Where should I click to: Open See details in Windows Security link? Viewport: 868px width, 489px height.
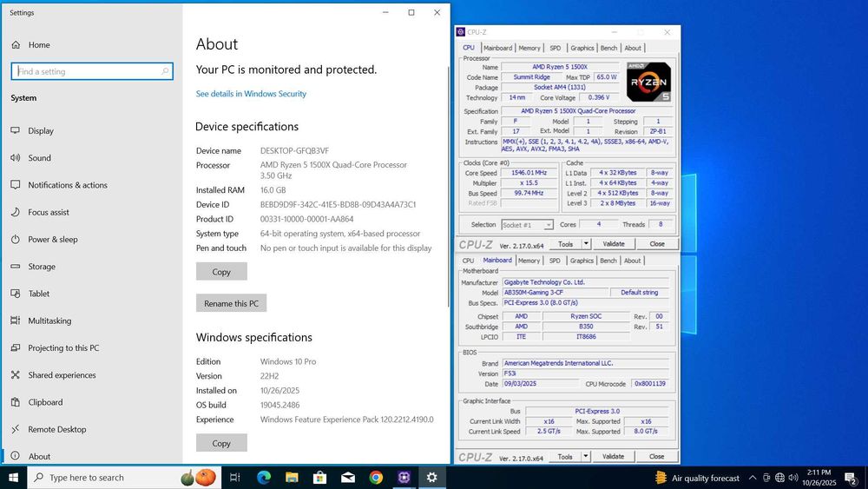[x=251, y=94]
